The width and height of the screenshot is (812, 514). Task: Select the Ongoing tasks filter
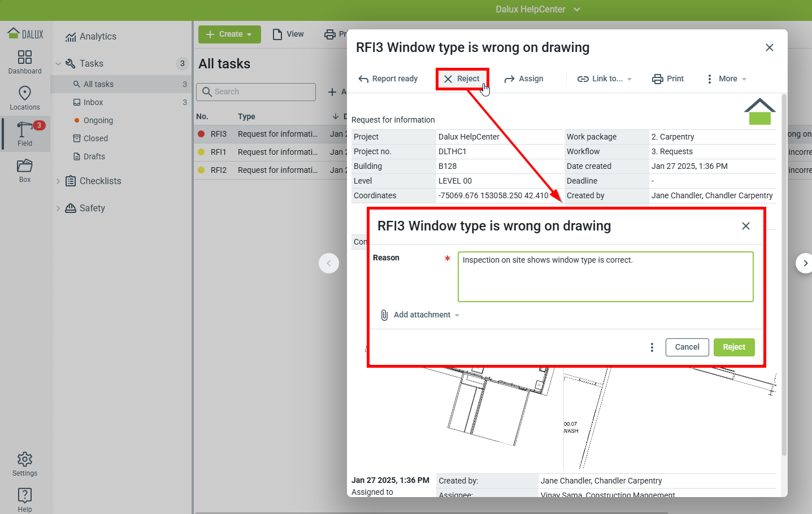point(98,120)
